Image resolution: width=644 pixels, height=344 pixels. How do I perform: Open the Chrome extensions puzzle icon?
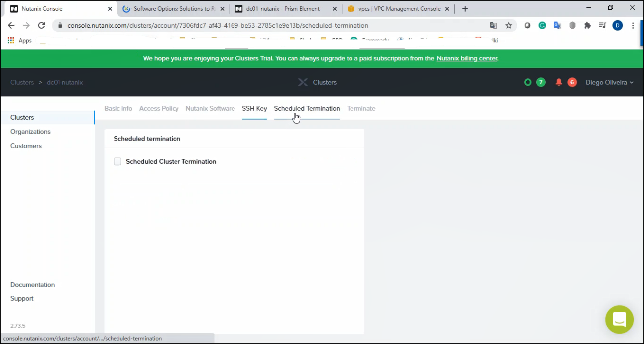coord(587,25)
